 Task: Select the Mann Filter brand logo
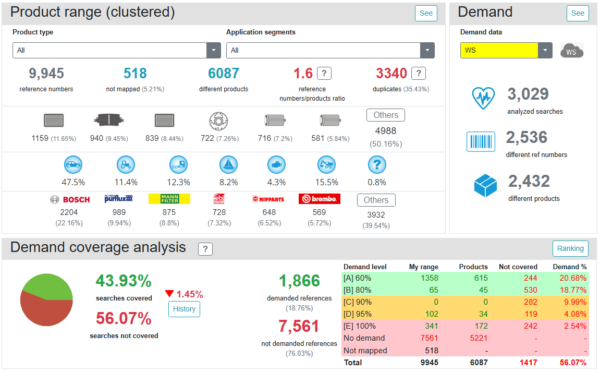pos(169,199)
